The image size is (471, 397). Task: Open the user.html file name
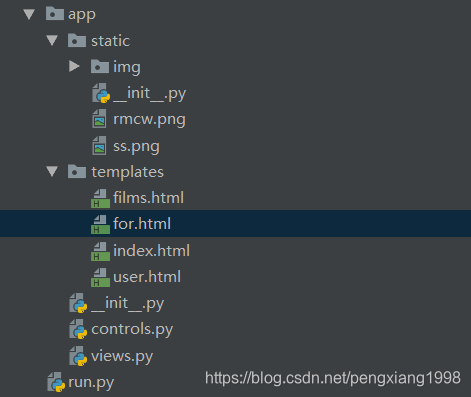click(147, 277)
